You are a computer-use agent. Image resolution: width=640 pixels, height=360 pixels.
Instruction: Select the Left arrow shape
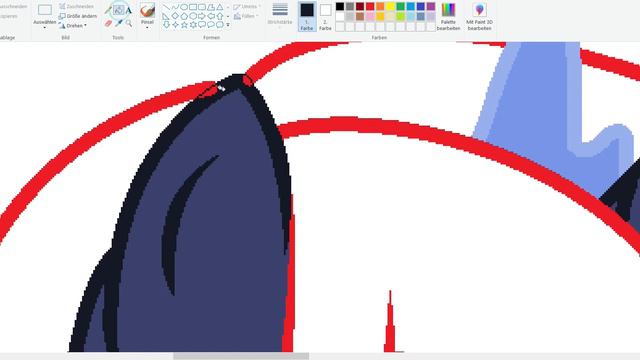pyautogui.click(x=211, y=16)
